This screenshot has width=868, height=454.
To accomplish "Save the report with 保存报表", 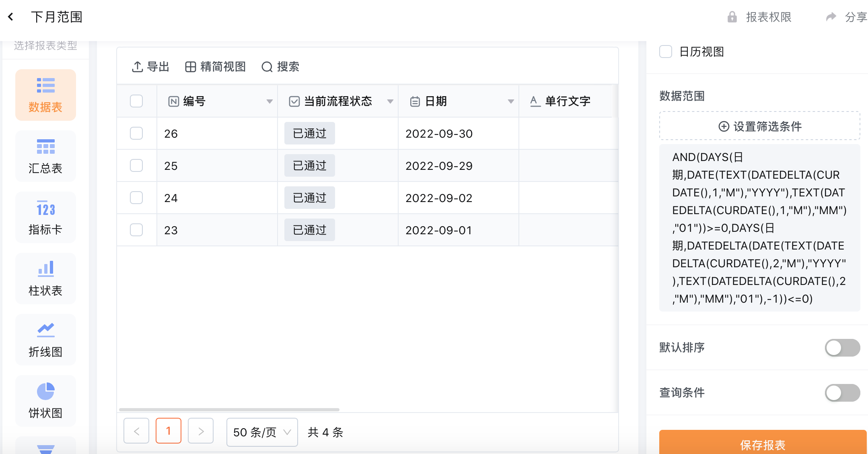I will 763,442.
